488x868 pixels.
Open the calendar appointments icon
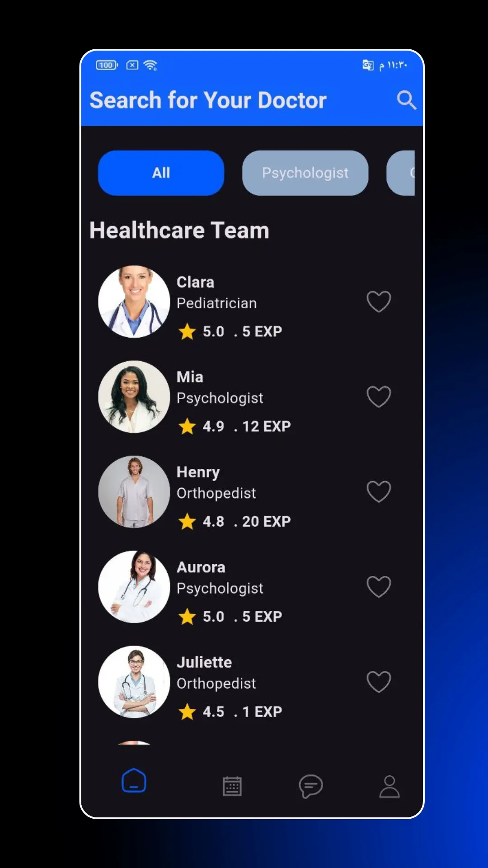click(232, 786)
